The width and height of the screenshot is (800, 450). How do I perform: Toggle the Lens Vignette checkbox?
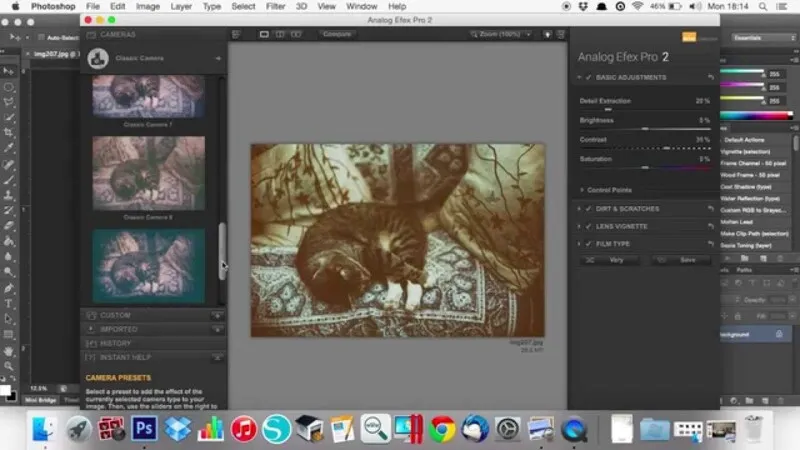click(x=588, y=226)
